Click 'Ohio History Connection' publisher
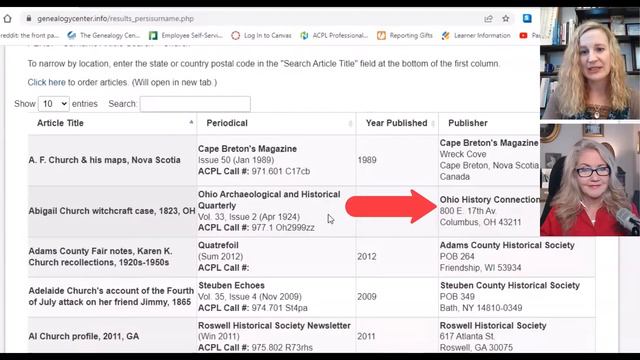Image resolution: width=640 pixels, height=360 pixels. coord(490,200)
